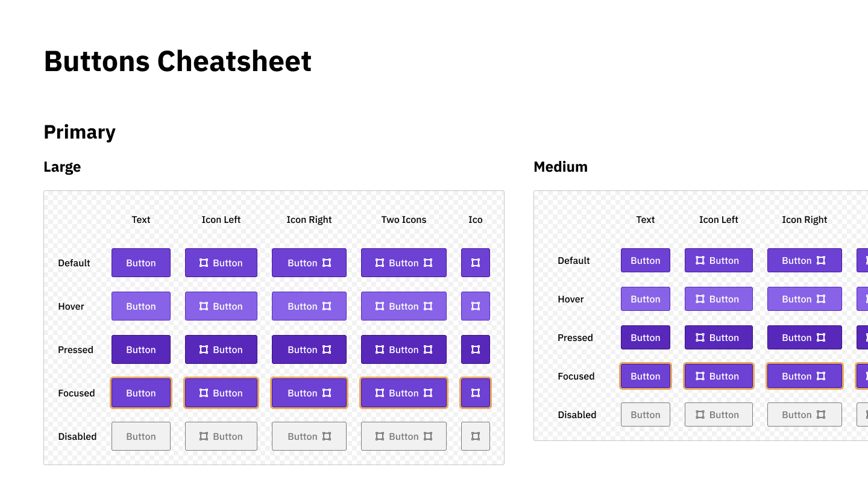Click Medium Default Icon Right button
Screen dimensions: 868x488
click(x=805, y=260)
